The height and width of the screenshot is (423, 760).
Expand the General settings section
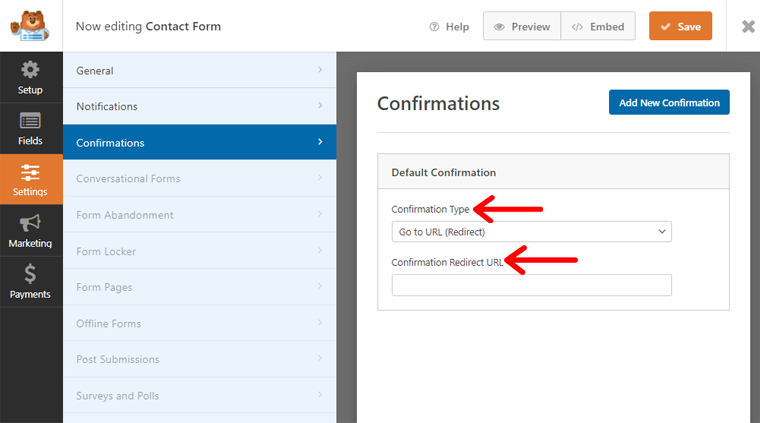(x=199, y=71)
